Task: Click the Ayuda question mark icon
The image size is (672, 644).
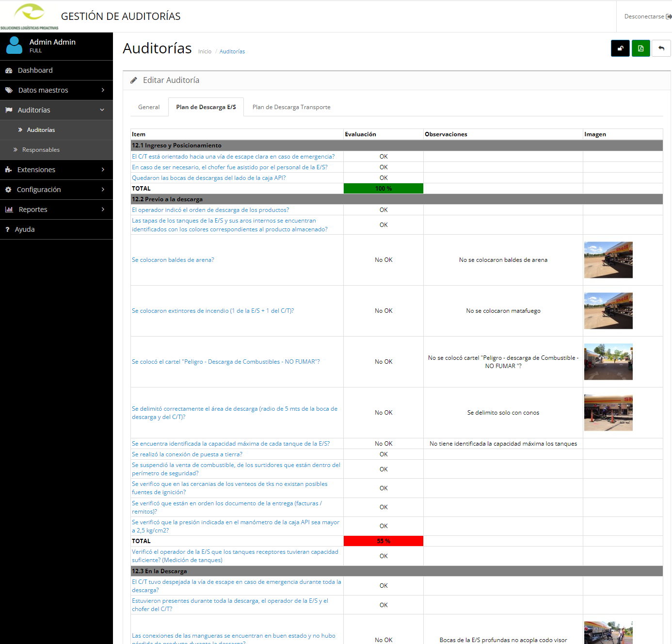Action: tap(7, 229)
